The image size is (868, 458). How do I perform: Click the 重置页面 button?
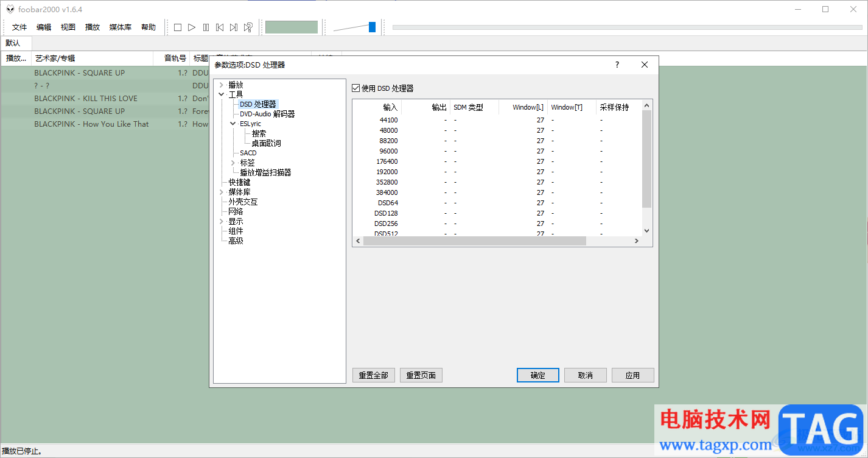421,375
